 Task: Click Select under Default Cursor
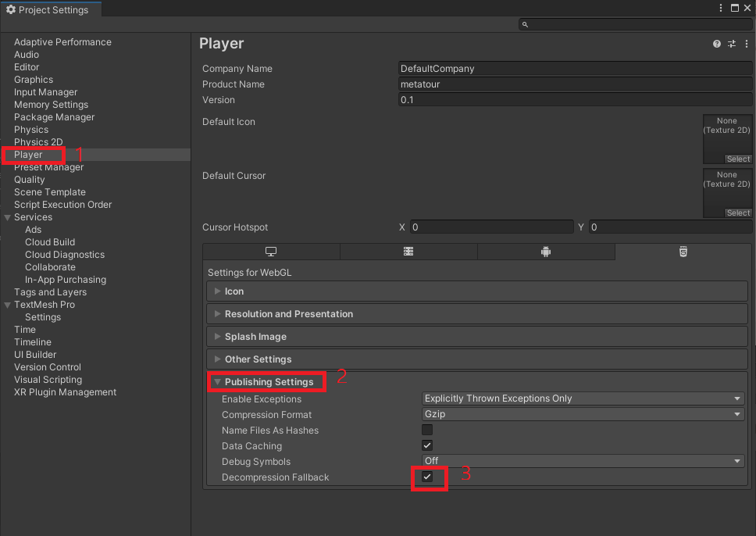click(738, 213)
